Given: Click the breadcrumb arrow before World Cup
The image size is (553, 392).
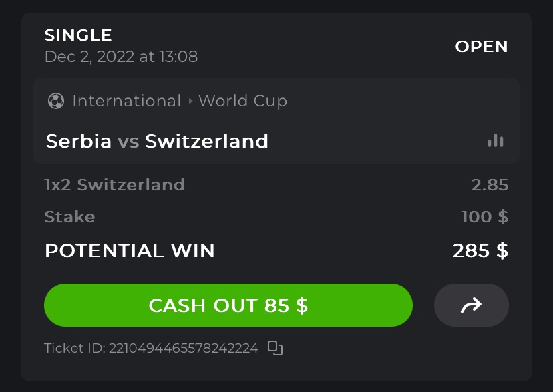Looking at the screenshot, I should (x=190, y=102).
